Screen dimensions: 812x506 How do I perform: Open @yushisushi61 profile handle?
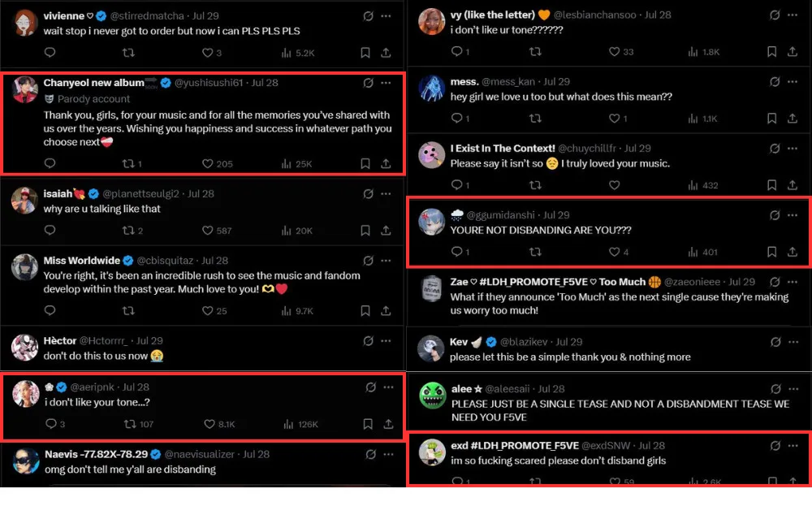coord(208,83)
